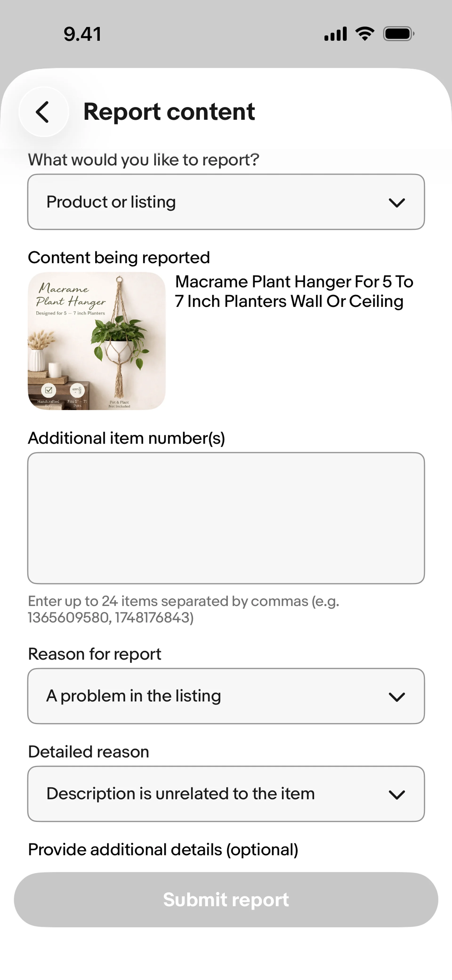452x980 pixels.
Task: Click the cellular signal strength icon
Action: [335, 34]
